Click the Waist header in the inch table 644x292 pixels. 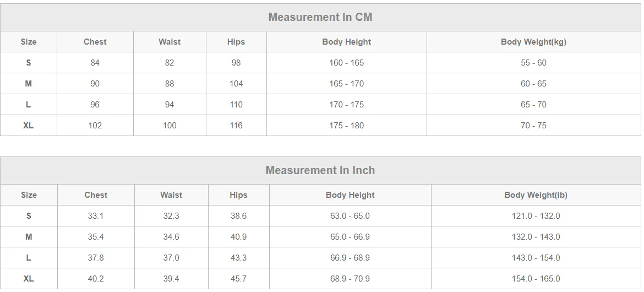pos(171,195)
